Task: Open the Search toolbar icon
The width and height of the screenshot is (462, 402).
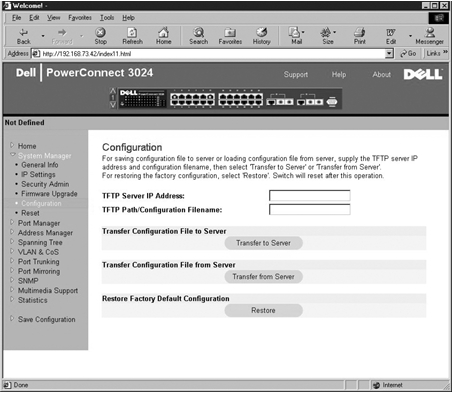Action: (198, 36)
